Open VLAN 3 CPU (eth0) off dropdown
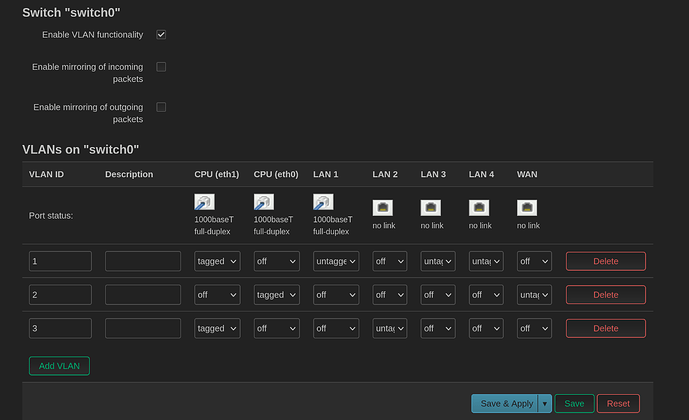Viewport: 689px width, 420px height. [x=276, y=329]
